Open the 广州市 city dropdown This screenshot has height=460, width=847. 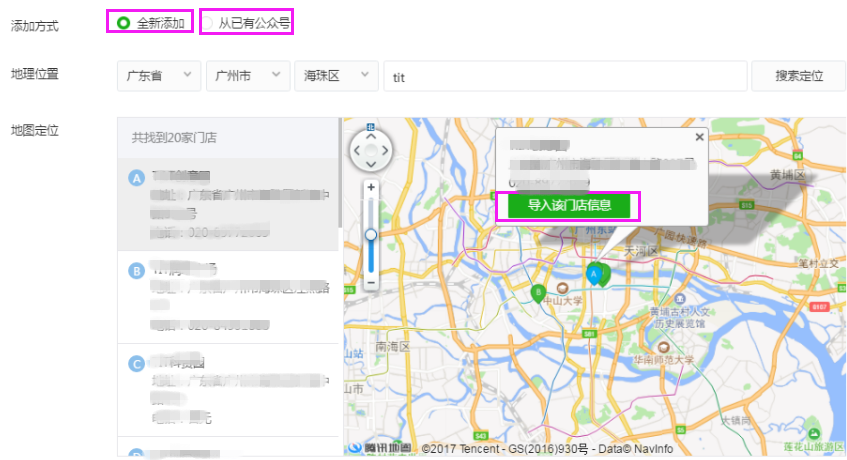click(248, 76)
